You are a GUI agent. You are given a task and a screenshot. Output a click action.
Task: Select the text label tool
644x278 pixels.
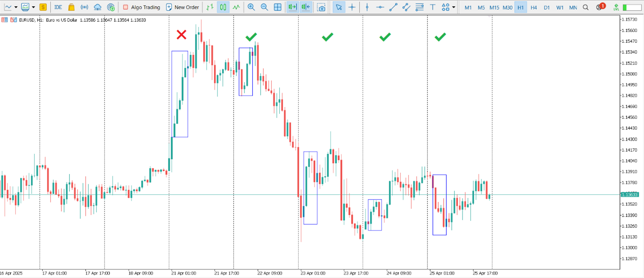tap(432, 7)
